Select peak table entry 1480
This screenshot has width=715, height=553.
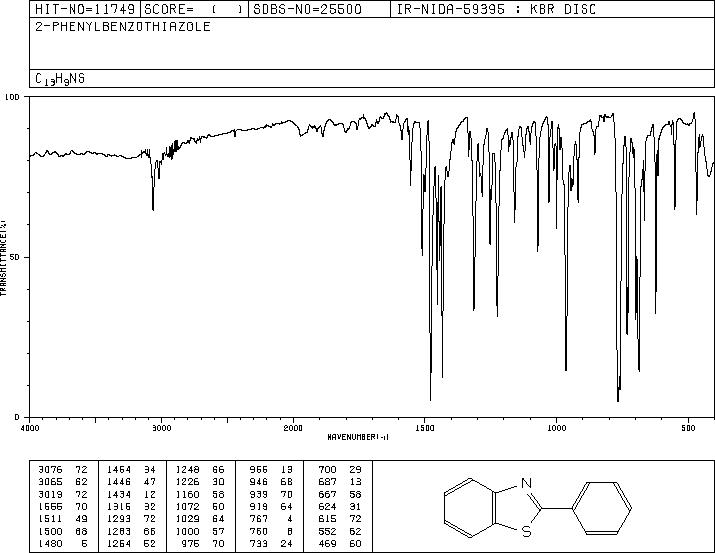pos(63,543)
